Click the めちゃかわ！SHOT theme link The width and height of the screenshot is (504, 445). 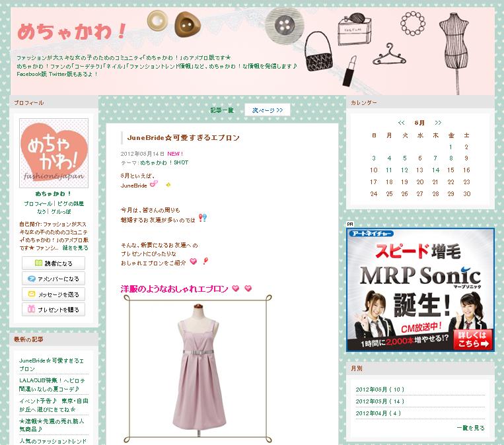164,162
